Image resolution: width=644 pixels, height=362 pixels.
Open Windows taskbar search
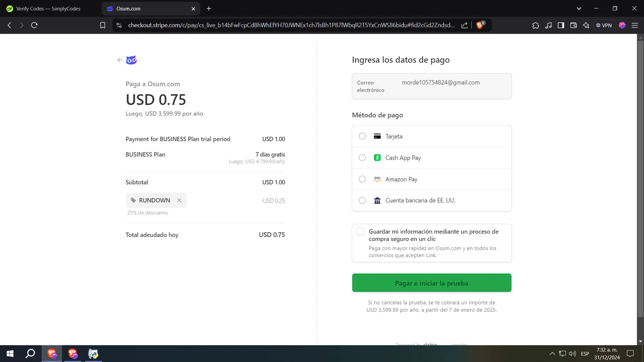30,353
